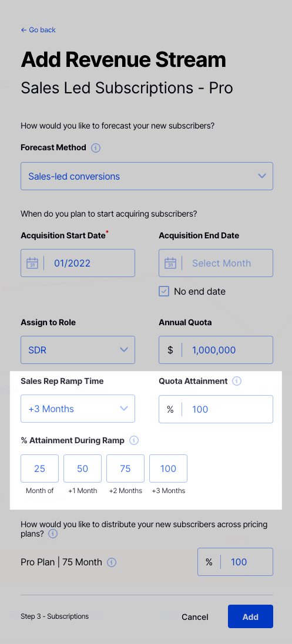Click the Pro Plan 75 Month info icon
Viewport: 292px width, 644px height.
(x=112, y=562)
